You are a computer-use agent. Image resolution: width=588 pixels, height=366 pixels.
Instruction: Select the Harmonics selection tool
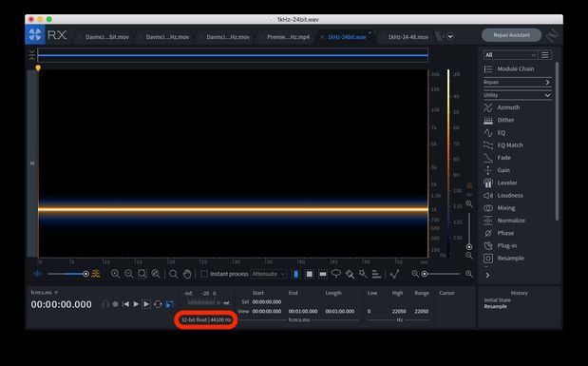[376, 274]
